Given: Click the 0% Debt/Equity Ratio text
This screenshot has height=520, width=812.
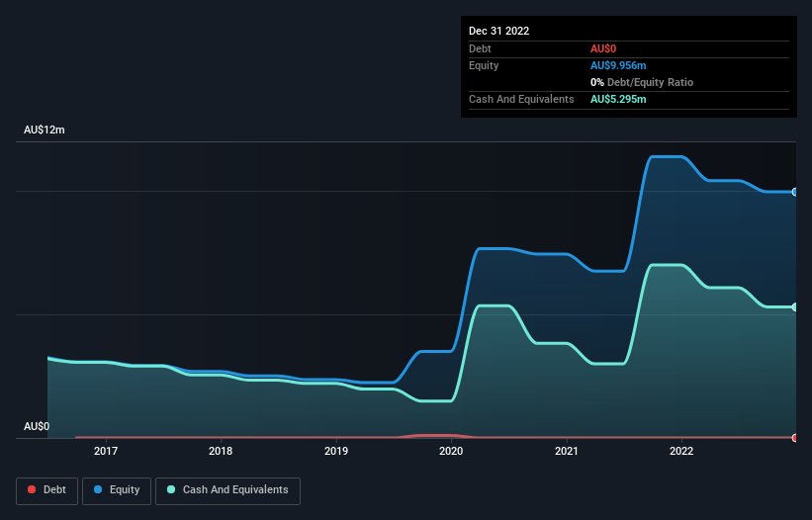Looking at the screenshot, I should coord(642,82).
